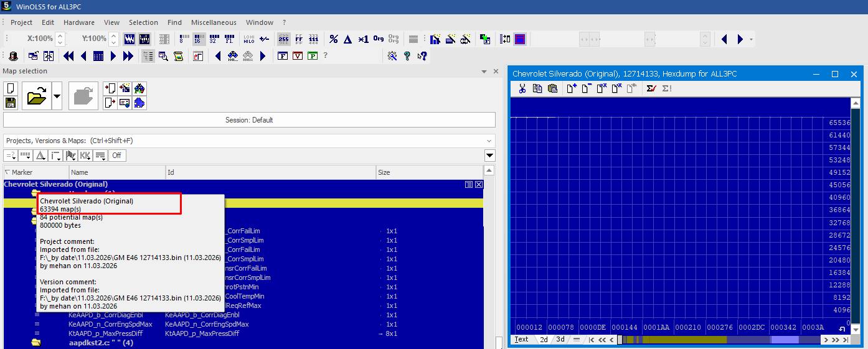Screen dimensions: 868x349
Task: Select KeAAPD_n_CorrEngSpdMax map row
Action: (x=243, y=324)
